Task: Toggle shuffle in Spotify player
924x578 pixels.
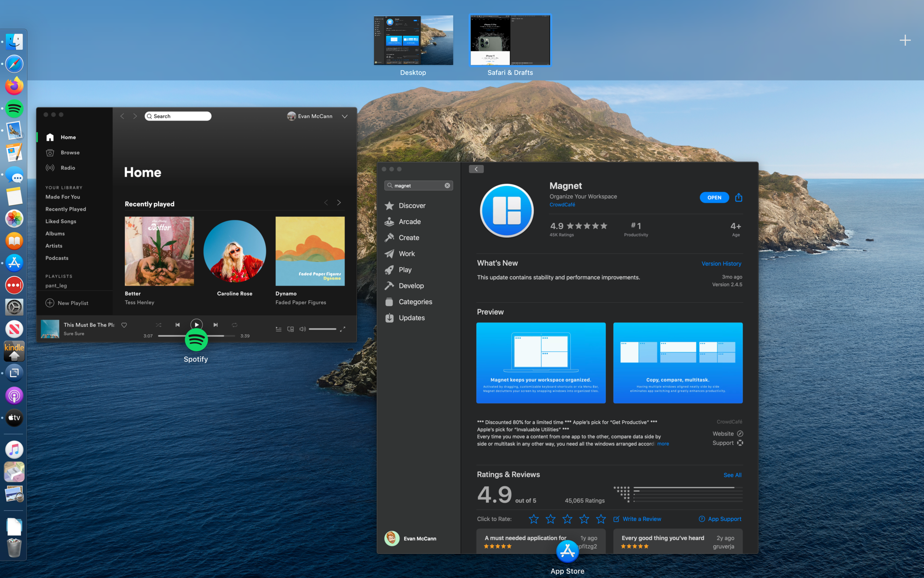Action: pyautogui.click(x=159, y=325)
